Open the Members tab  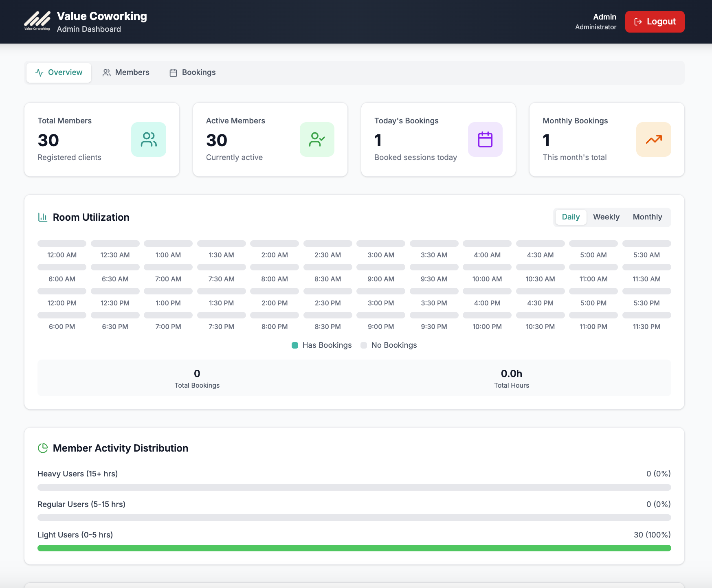coord(126,72)
